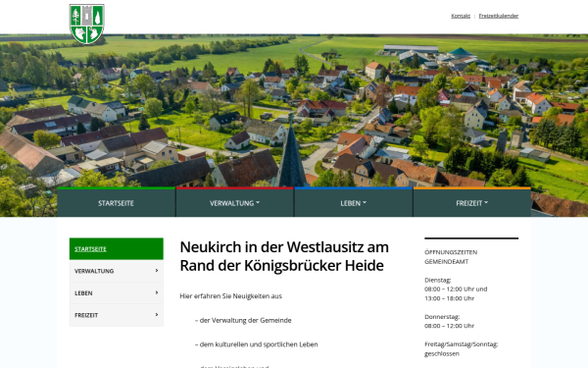Open the Freizeitkalender link

[x=499, y=16]
